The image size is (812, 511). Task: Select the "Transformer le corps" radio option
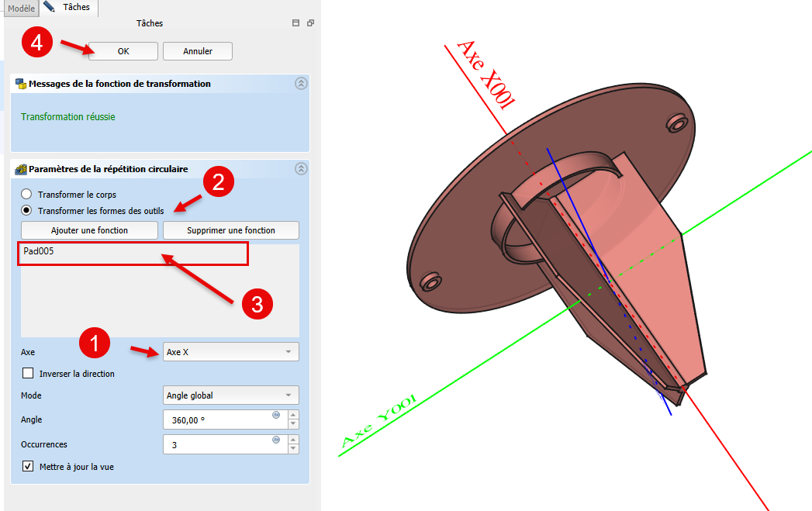(26, 195)
